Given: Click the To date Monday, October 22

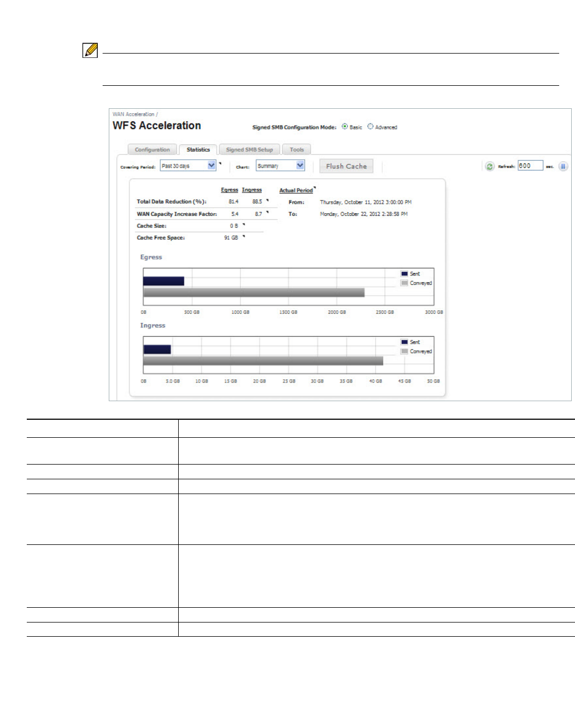Looking at the screenshot, I should point(363,214).
